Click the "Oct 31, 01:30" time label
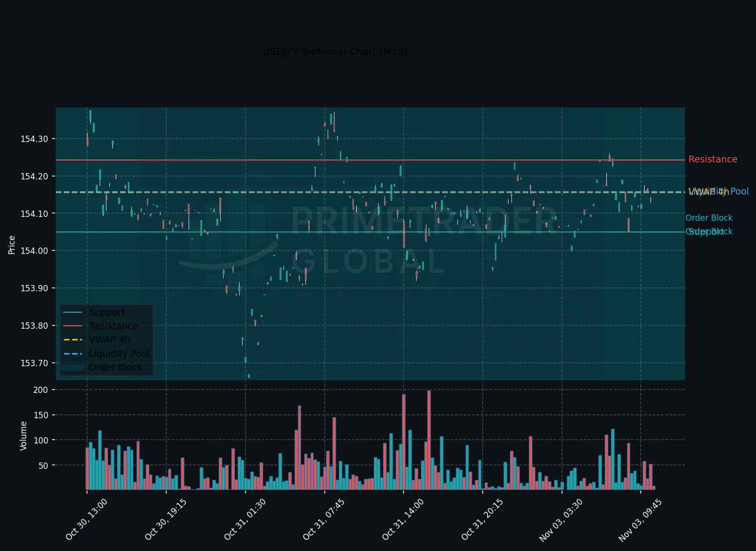 pos(245,519)
